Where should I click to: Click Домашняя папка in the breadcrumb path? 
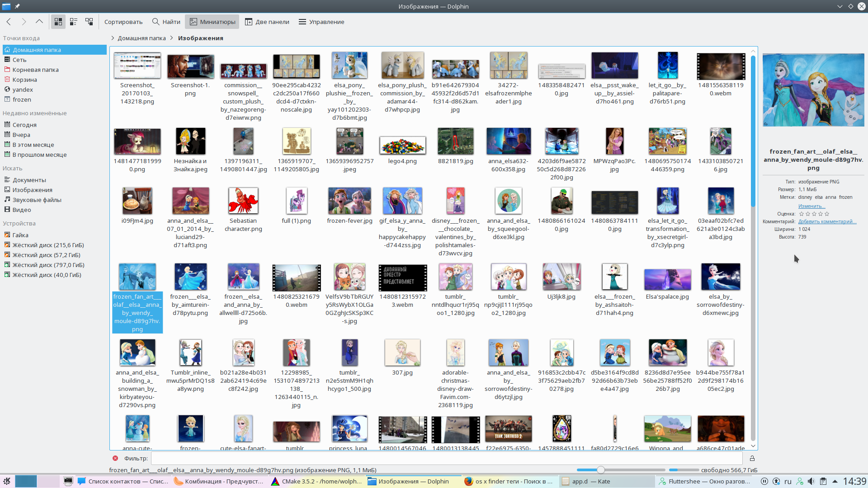[x=142, y=38]
